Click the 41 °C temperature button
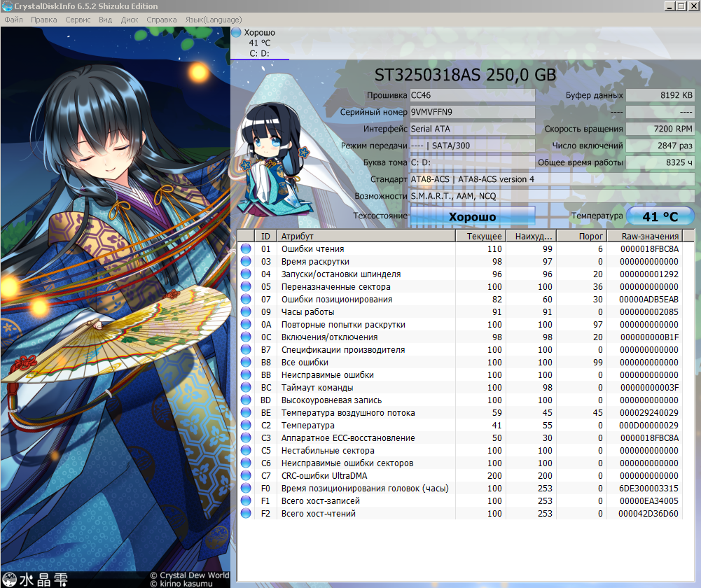 (660, 217)
